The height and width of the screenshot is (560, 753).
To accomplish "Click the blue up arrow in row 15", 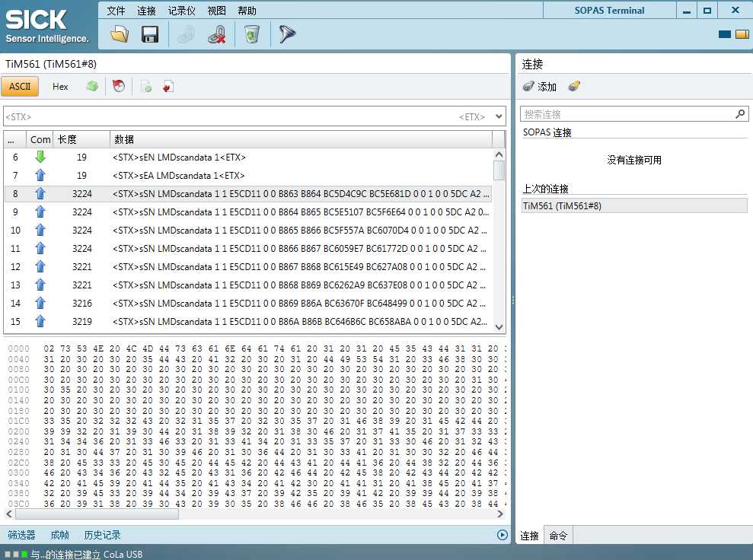I will click(x=40, y=321).
